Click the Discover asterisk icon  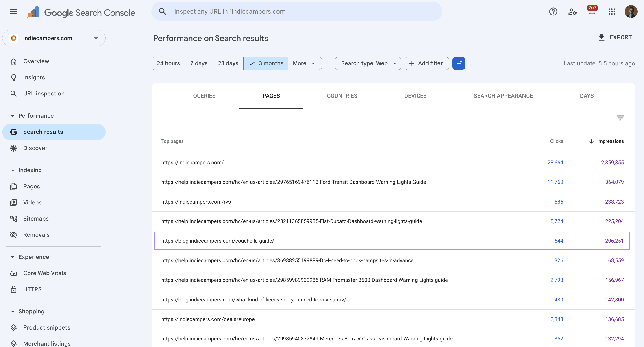coord(13,148)
